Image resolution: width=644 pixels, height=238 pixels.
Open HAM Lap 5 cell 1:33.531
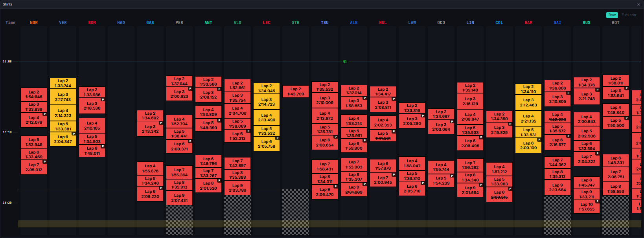click(528, 132)
